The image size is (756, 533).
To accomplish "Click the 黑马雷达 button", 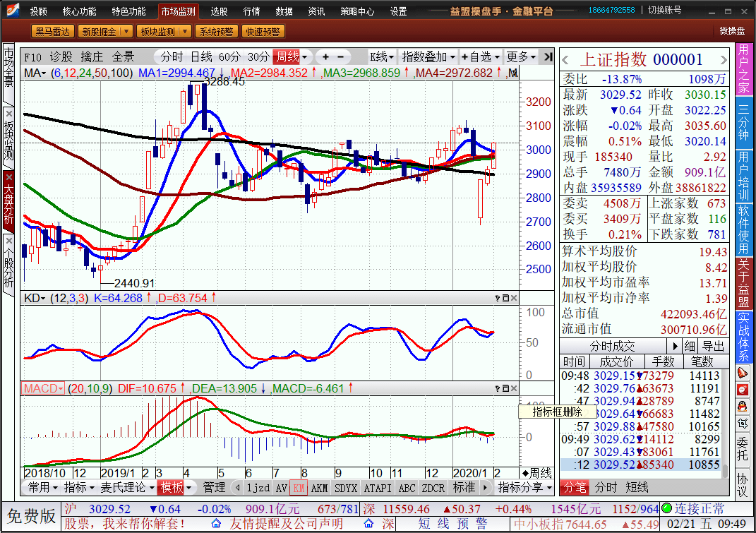I will pos(52,32).
